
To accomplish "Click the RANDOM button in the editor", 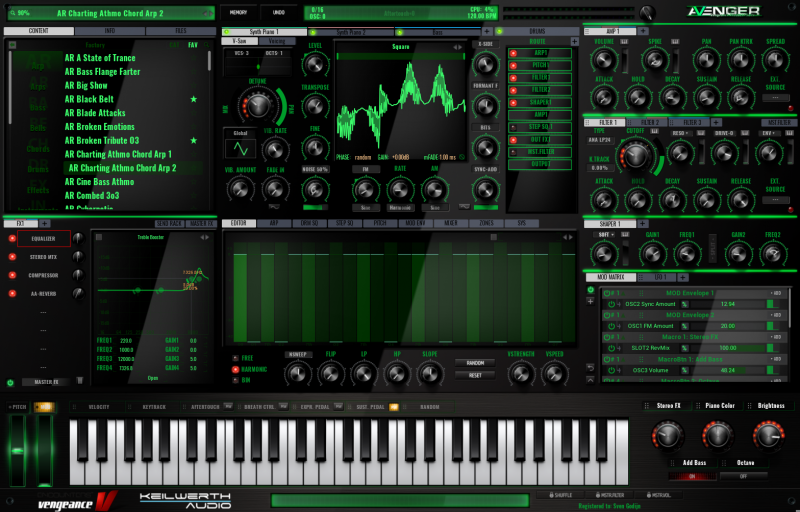I will click(475, 363).
